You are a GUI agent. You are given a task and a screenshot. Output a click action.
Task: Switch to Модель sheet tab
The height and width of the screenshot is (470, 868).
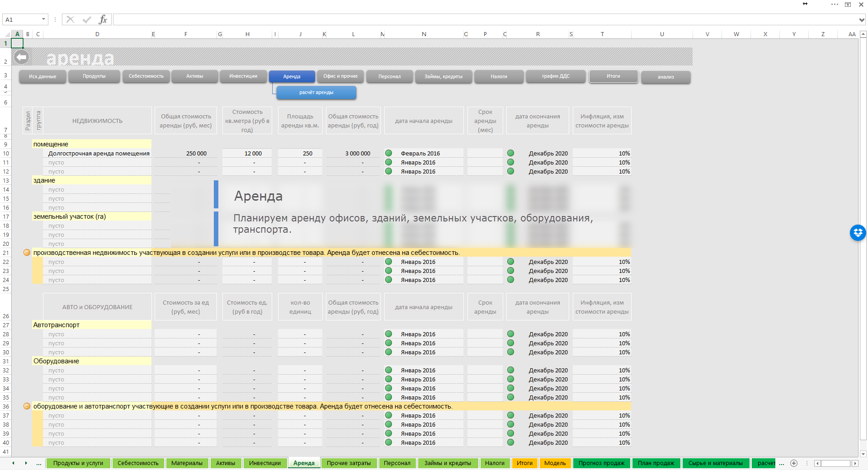(x=555, y=463)
